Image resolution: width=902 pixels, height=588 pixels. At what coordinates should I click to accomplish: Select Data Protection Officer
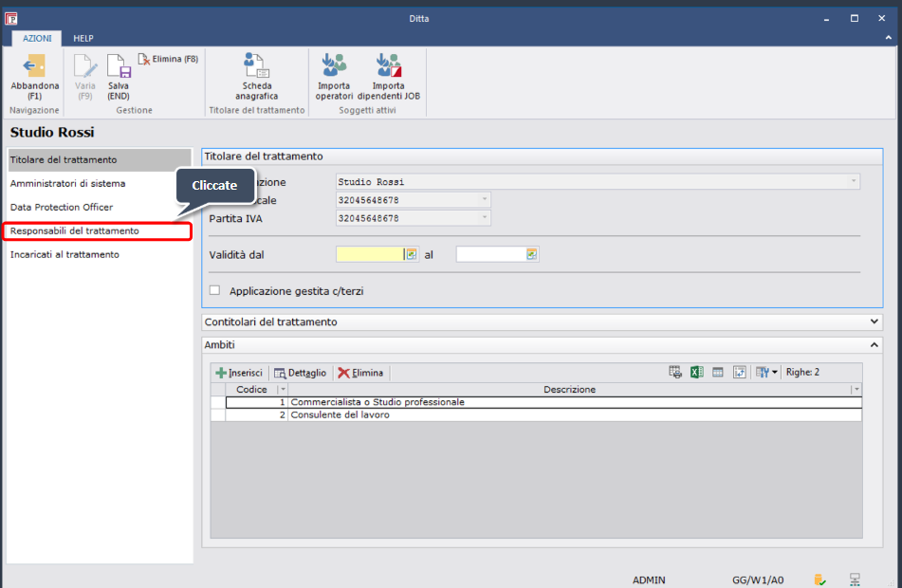click(x=100, y=207)
